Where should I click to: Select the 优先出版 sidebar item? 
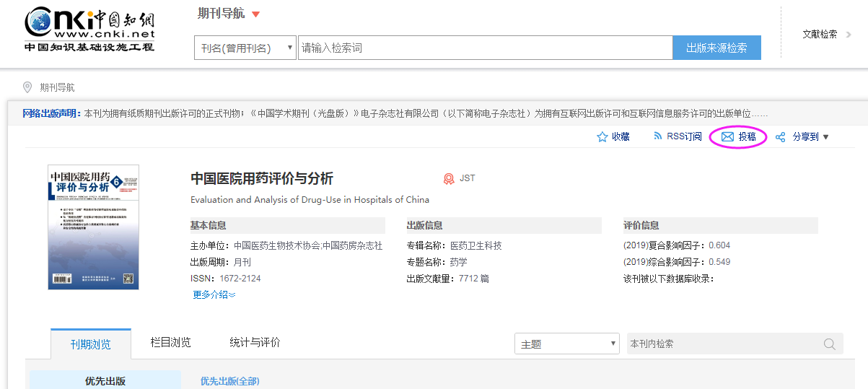coord(105,380)
